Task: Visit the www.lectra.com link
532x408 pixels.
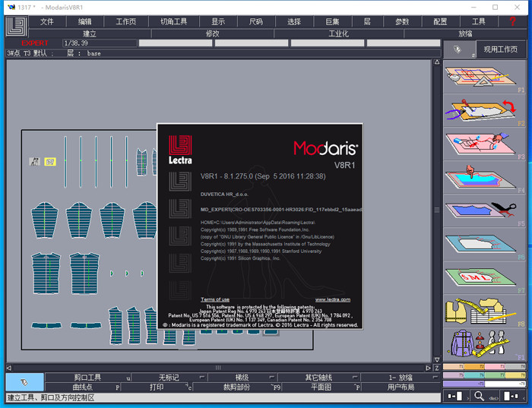Action: (x=333, y=299)
